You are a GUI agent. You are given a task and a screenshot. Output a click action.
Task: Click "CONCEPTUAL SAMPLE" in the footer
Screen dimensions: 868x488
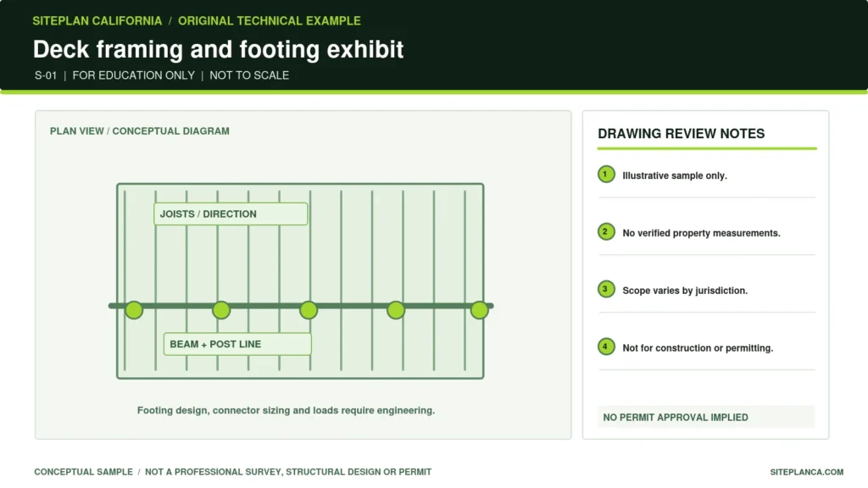tap(84, 472)
